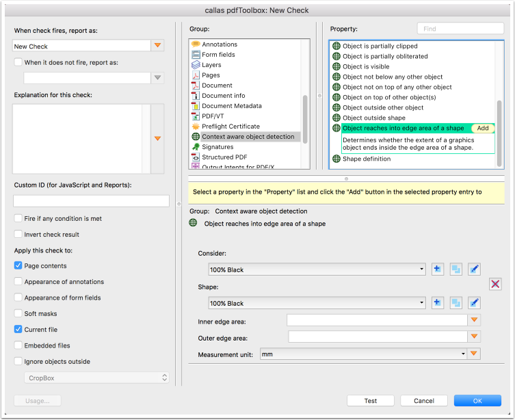Select Object outside other object property
The height and width of the screenshot is (420, 515).
click(x=383, y=107)
